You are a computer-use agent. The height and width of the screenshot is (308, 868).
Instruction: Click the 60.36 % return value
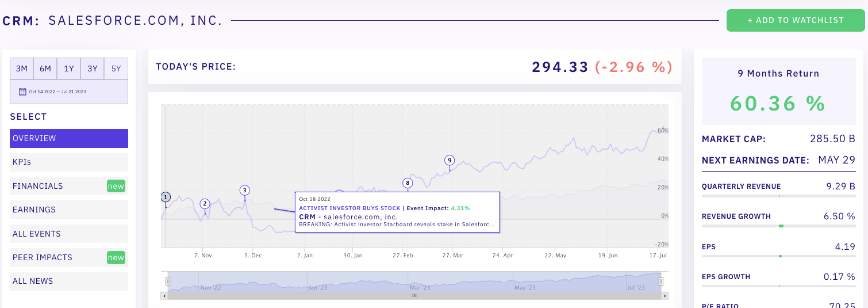(778, 104)
